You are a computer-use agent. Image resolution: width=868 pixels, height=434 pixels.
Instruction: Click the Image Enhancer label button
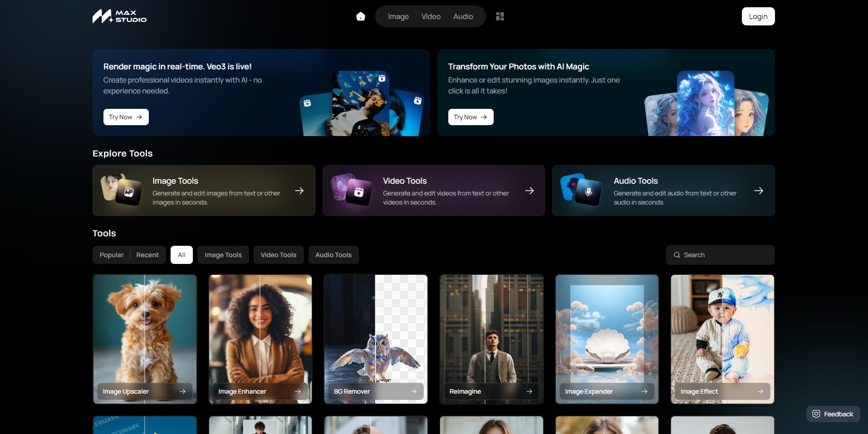[x=260, y=391]
